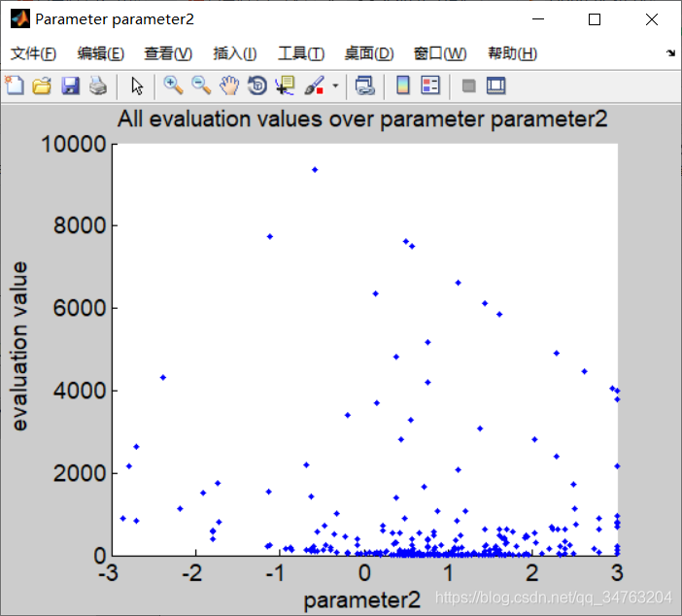Select the Brush/Select Data tool
The image size is (682, 616).
click(x=315, y=86)
